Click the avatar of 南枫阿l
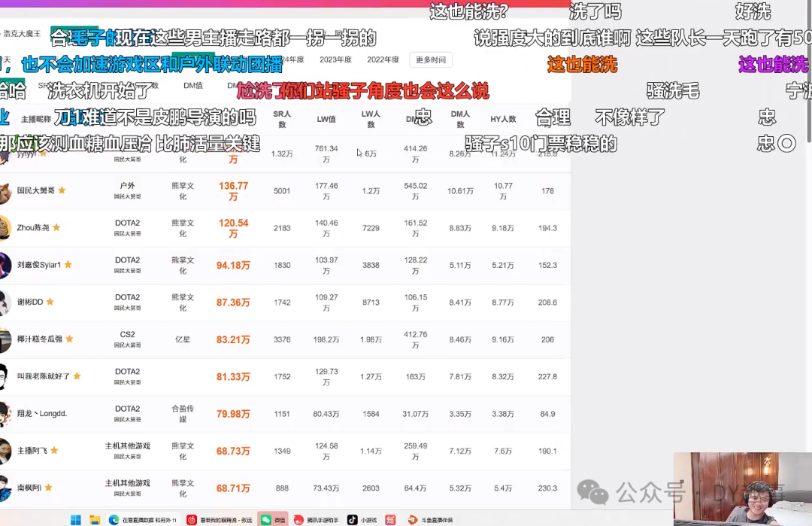The image size is (812, 526). tap(5, 488)
